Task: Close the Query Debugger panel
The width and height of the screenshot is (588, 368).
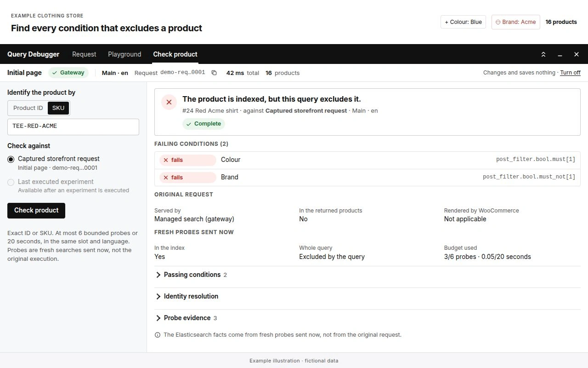Action: 577,54
